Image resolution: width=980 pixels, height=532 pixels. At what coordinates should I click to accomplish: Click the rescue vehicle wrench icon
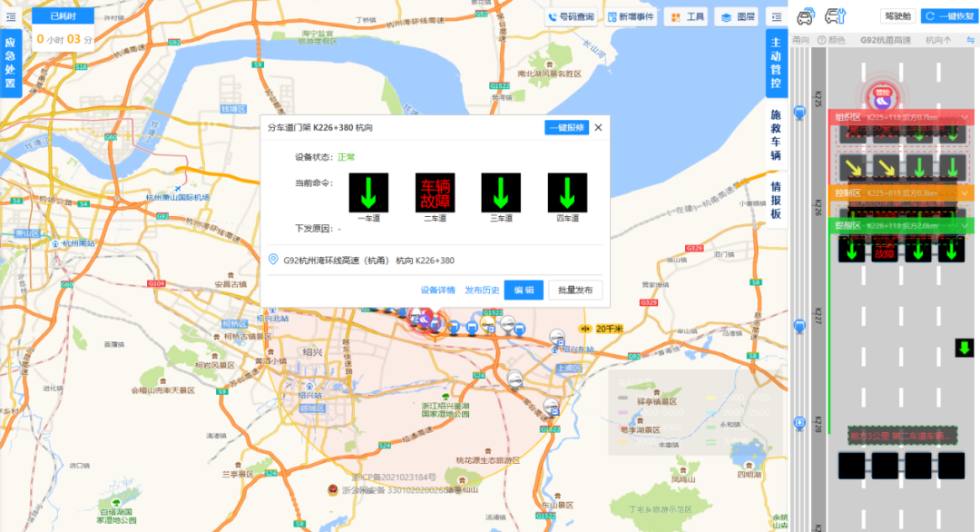tap(834, 16)
